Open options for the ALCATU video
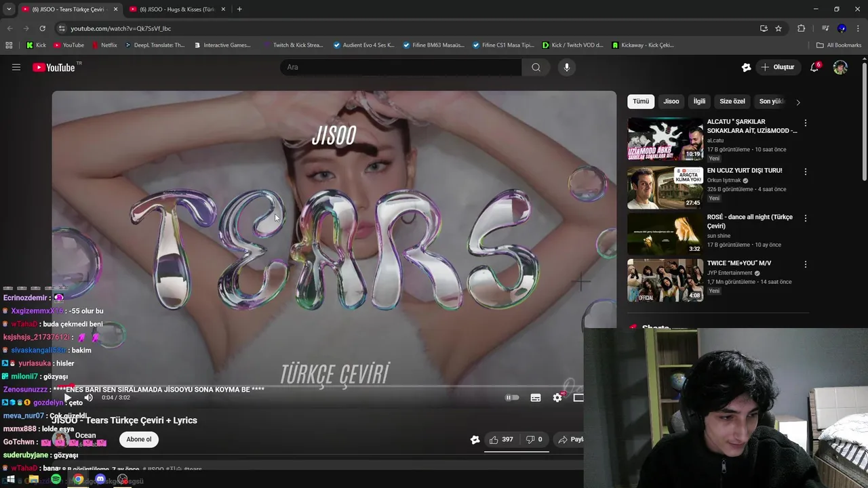This screenshot has height=488, width=868. pos(806,123)
